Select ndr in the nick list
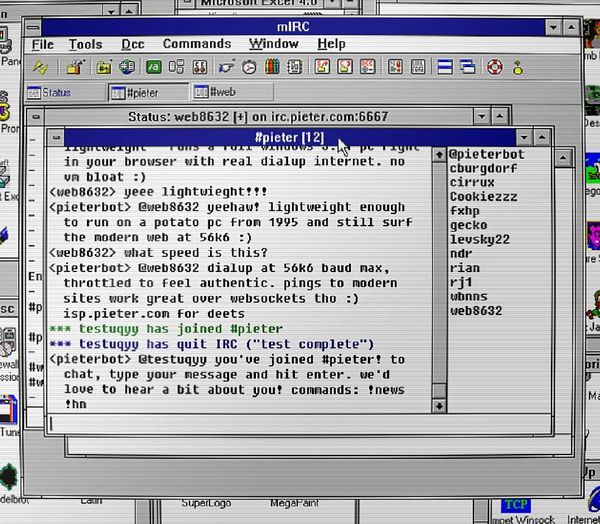The height and width of the screenshot is (524, 600). click(x=461, y=254)
